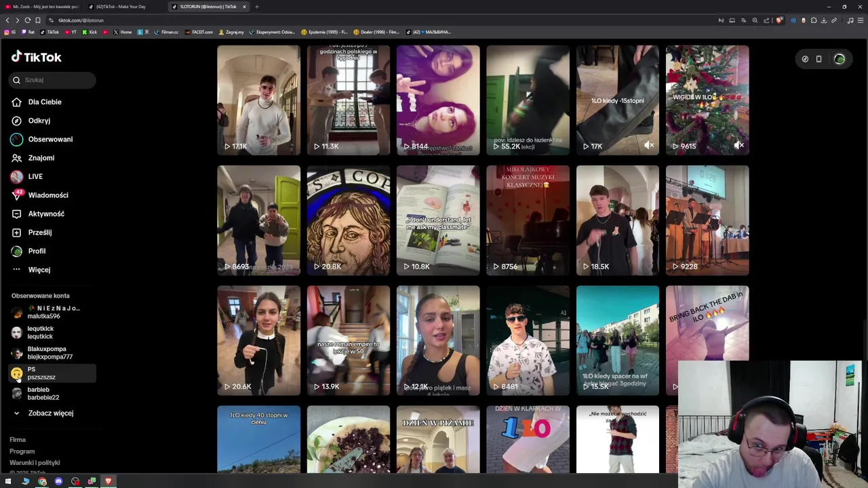Open '1LO kiedy spacer na wf' video

618,340
